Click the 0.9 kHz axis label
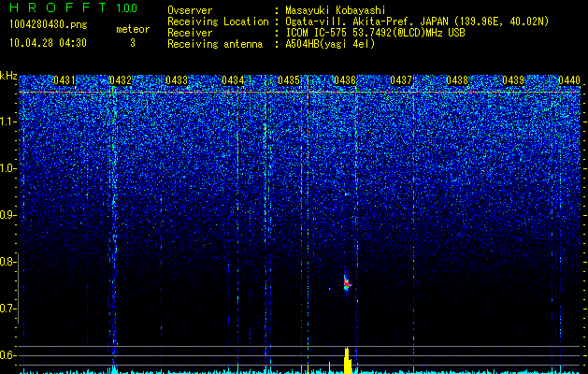This screenshot has height=374, width=588. coord(7,215)
